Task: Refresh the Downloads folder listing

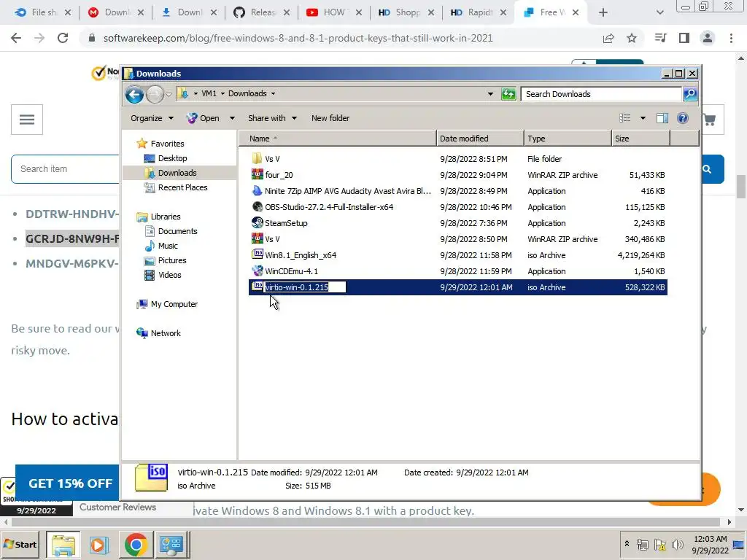Action: [508, 94]
